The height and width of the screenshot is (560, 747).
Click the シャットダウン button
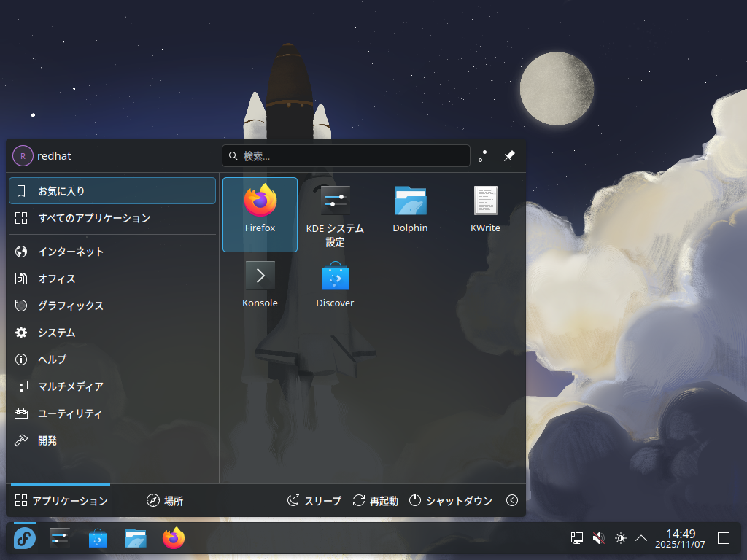[x=451, y=501]
